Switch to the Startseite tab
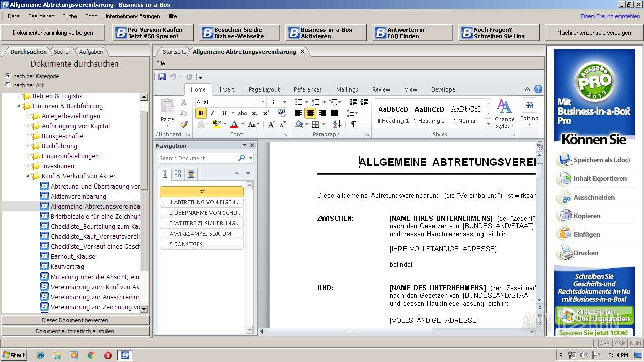Image resolution: width=644 pixels, height=362 pixels. 174,52
